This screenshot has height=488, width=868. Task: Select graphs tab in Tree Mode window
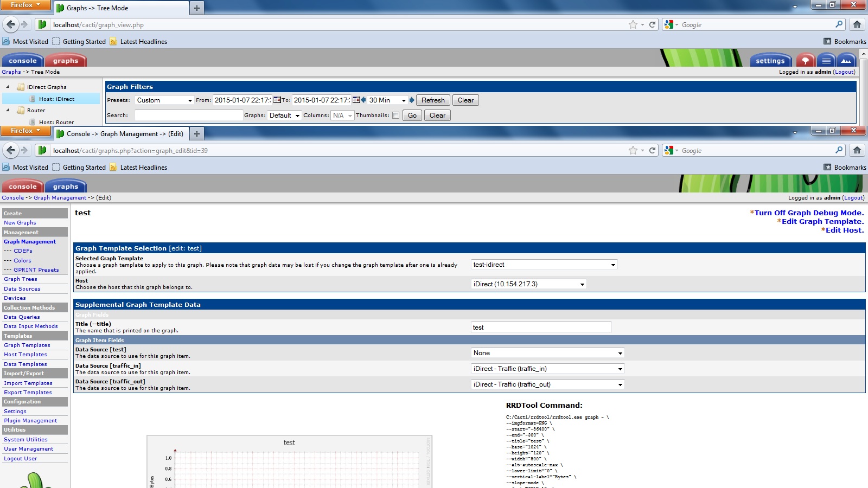(66, 60)
